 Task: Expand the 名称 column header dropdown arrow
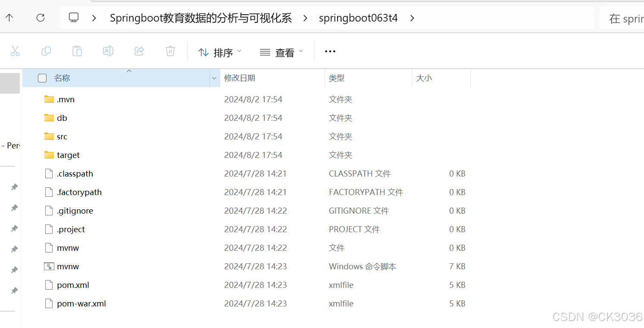[214, 78]
